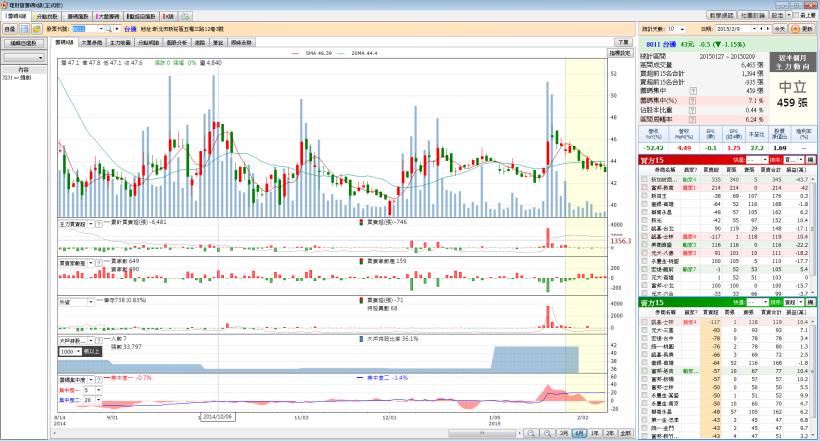820x442 pixels.
Task: Open the 統計天數 dropdown
Action: coord(683,30)
